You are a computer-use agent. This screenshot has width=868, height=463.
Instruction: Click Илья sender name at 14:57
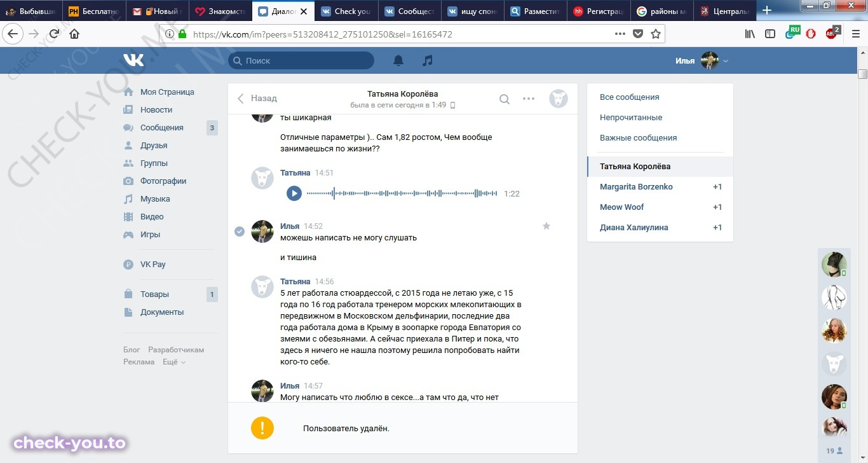(x=290, y=385)
